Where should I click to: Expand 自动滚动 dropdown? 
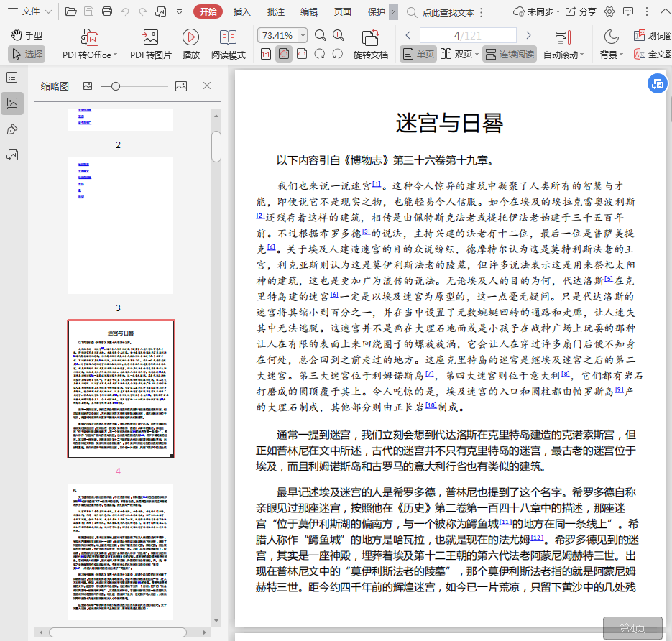tap(581, 55)
